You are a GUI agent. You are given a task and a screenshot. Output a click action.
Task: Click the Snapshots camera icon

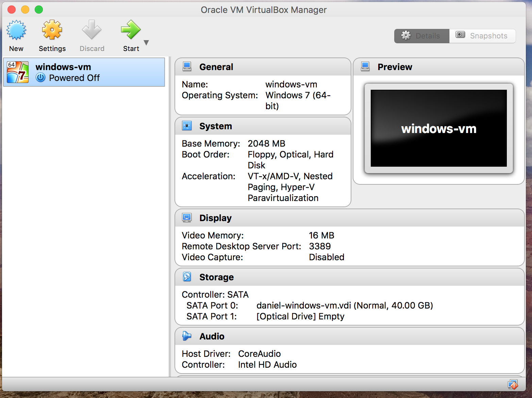460,35
